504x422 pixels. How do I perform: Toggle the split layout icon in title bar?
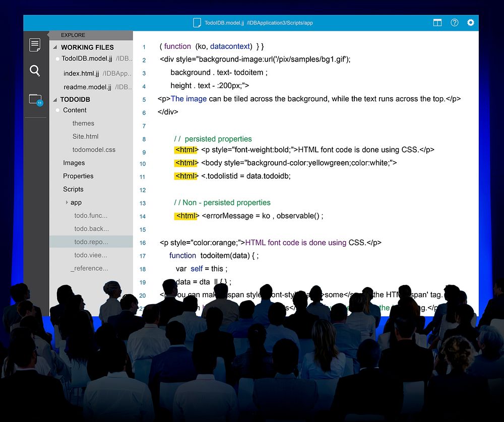point(437,23)
